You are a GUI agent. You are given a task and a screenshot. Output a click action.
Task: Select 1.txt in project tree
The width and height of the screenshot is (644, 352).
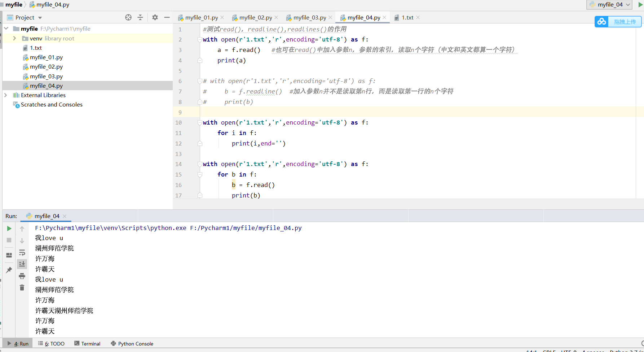click(36, 48)
